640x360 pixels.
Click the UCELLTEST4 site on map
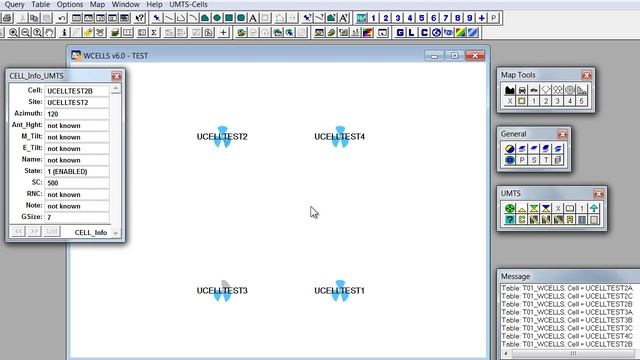(340, 137)
